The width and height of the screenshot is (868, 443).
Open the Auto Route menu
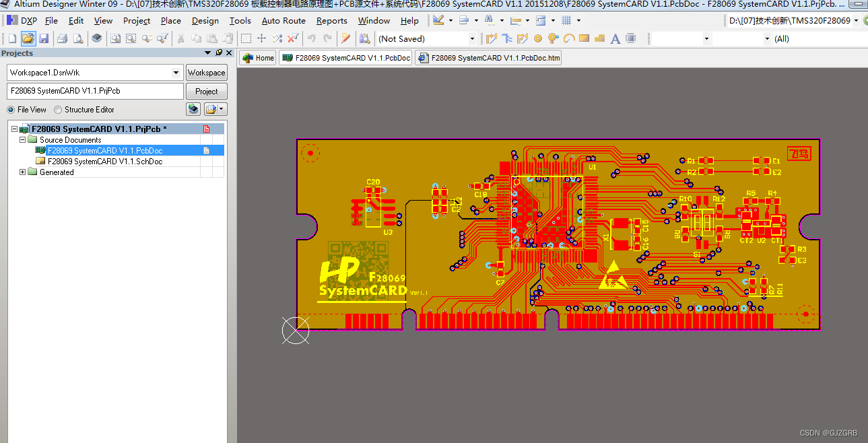coord(283,20)
